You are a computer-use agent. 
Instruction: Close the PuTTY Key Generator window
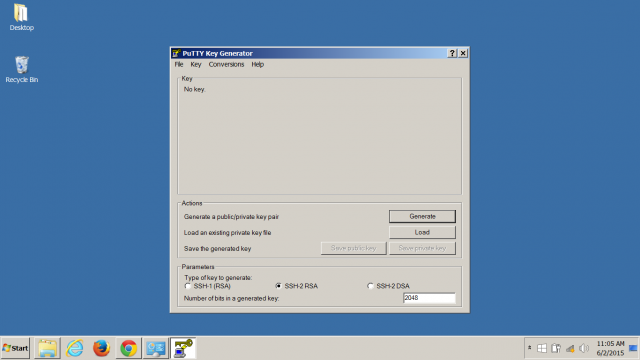point(463,53)
